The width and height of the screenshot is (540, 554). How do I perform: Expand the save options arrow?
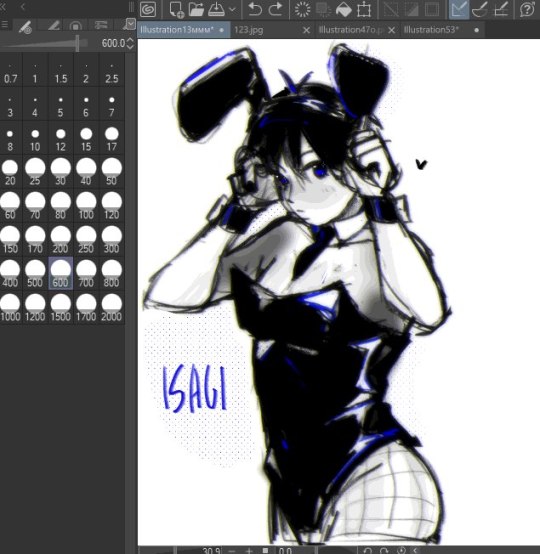click(232, 10)
